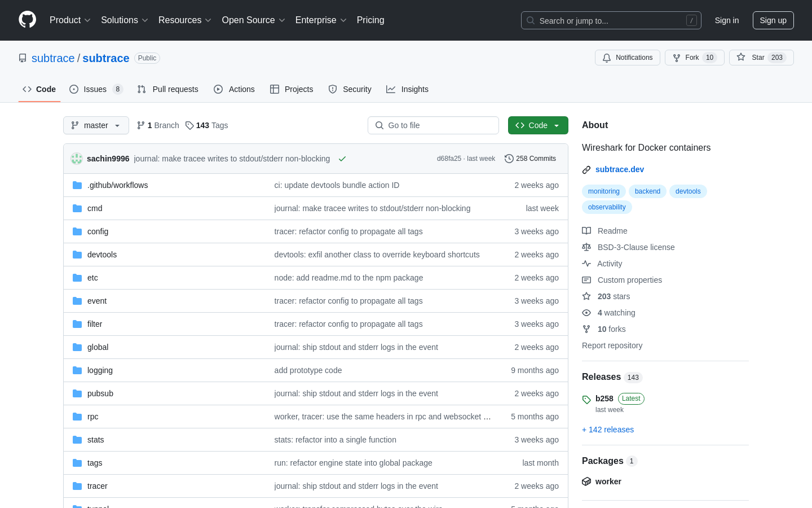Screen dimensions: 812x508
Task: Open the config folder
Action: click(x=98, y=231)
